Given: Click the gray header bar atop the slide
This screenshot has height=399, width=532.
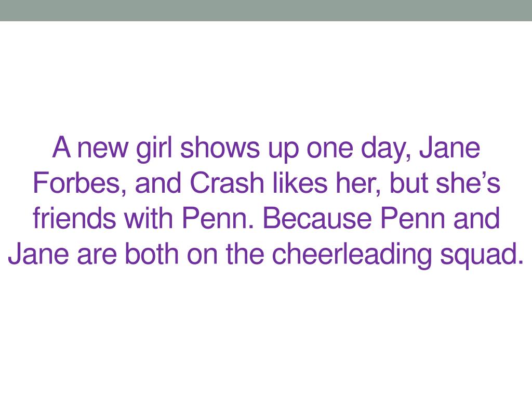Looking at the screenshot, I should click(266, 10).
